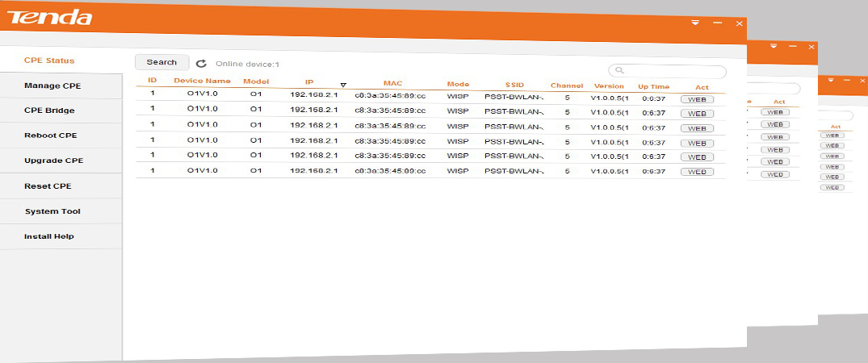Viewport: 868px width, 363px height.
Task: Show Install Help section
Action: click(48, 236)
